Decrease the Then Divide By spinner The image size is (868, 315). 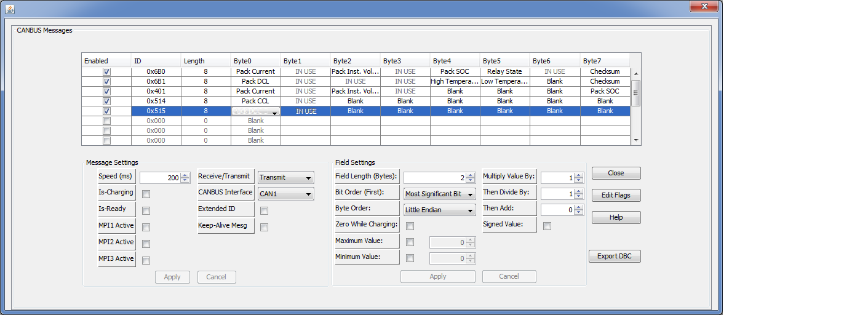[579, 197]
